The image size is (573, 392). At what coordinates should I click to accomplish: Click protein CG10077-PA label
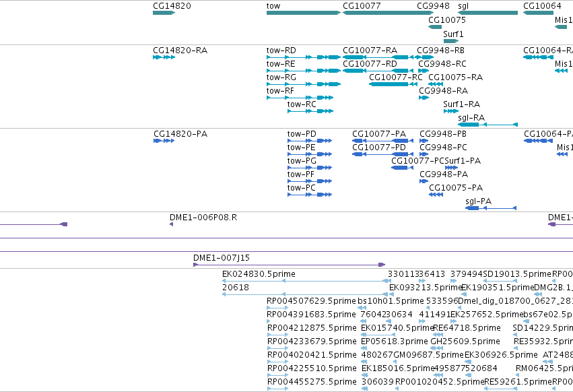[379, 134]
